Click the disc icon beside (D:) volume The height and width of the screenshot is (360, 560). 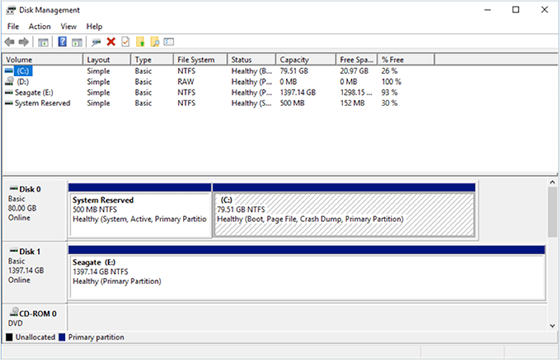click(x=10, y=81)
